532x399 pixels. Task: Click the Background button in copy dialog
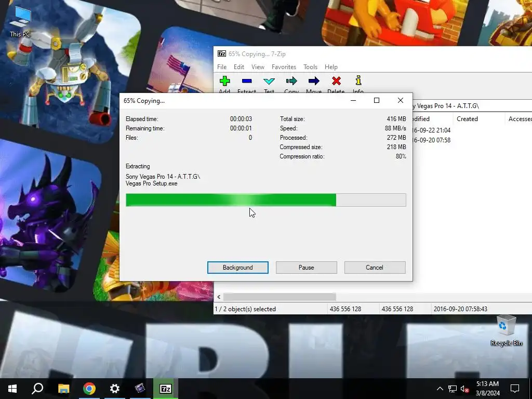[x=238, y=268]
